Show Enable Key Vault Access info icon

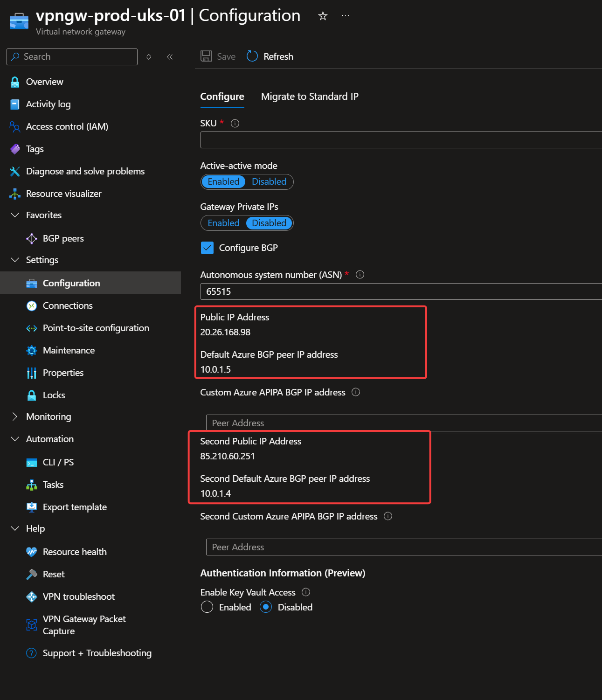pyautogui.click(x=306, y=592)
